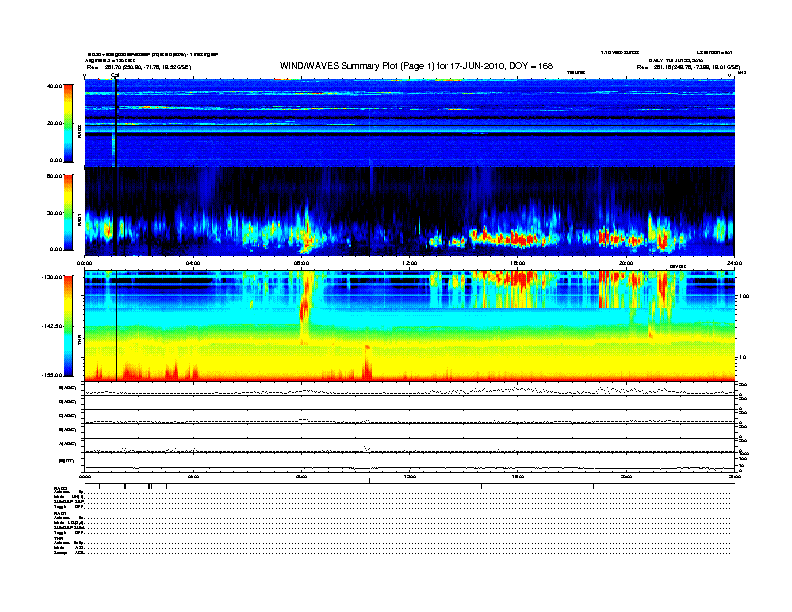This screenshot has width=792, height=612.
Task: Click the -155.00 label on TNR scale
Action: [x=52, y=375]
